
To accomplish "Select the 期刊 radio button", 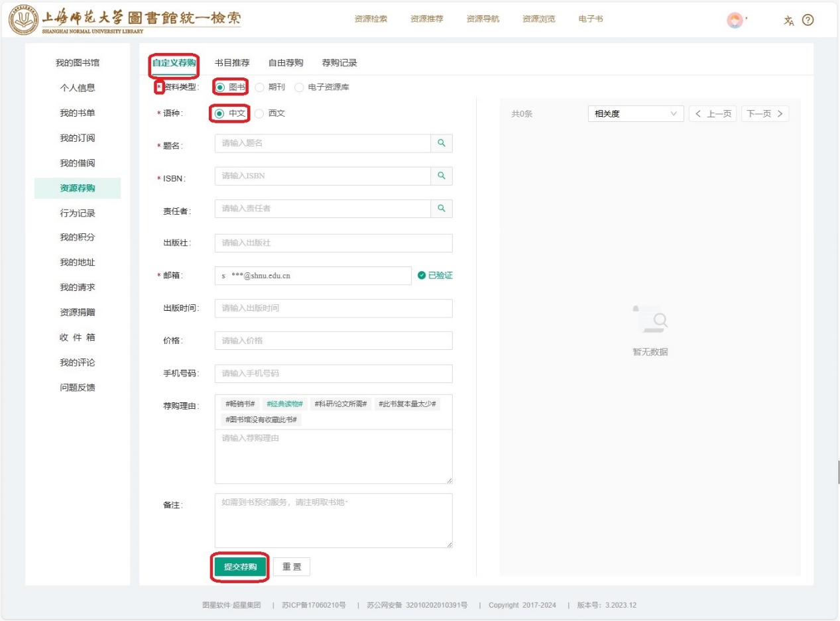I will [260, 87].
